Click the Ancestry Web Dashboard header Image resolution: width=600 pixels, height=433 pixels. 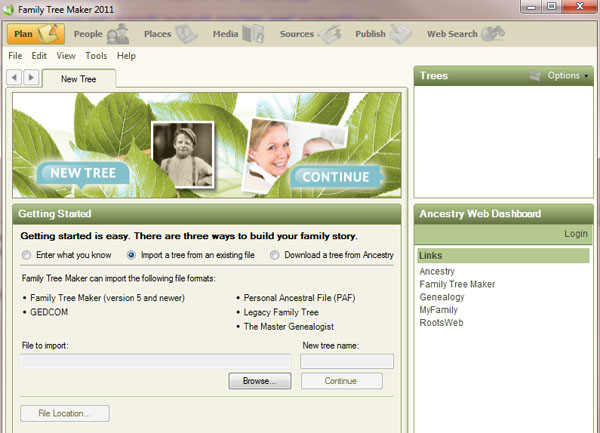504,214
